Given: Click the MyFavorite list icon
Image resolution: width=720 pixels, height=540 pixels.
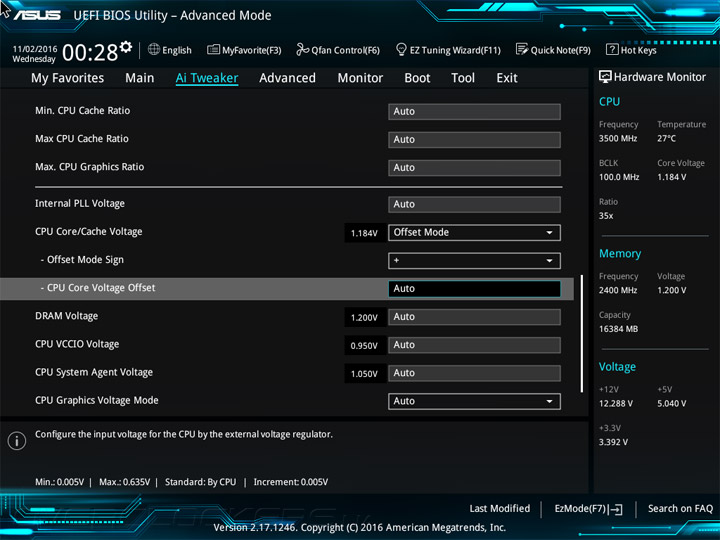Looking at the screenshot, I should [213, 49].
